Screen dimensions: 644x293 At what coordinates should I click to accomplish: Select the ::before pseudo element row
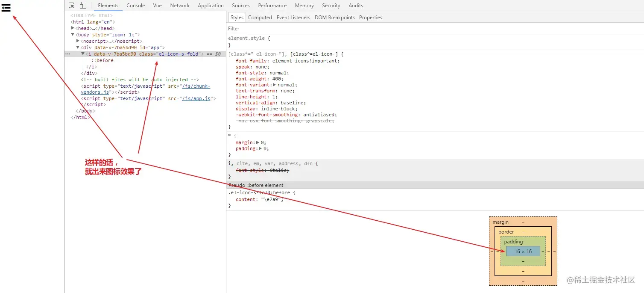(102, 60)
